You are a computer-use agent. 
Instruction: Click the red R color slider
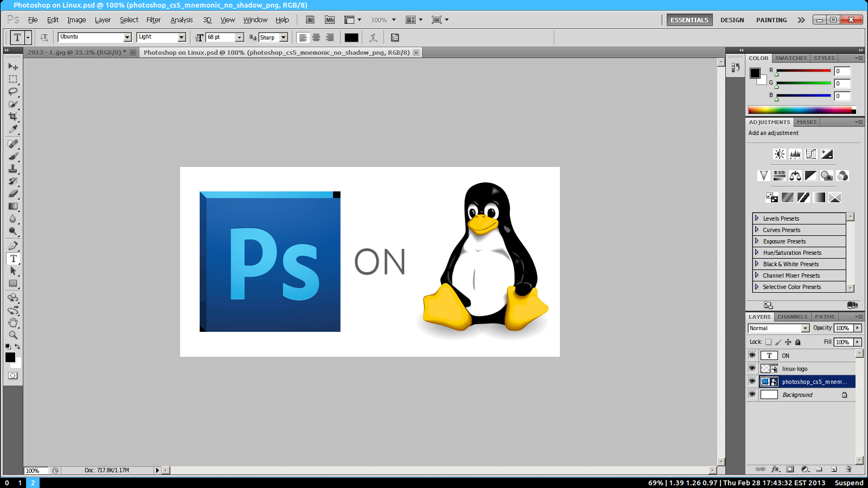[803, 71]
